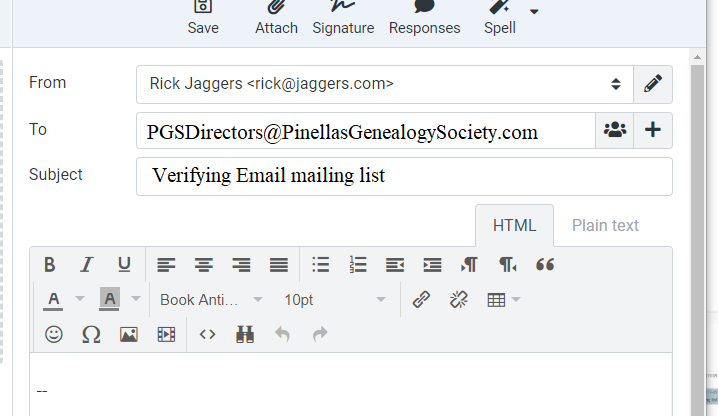Set left-to-right text direction

[470, 265]
